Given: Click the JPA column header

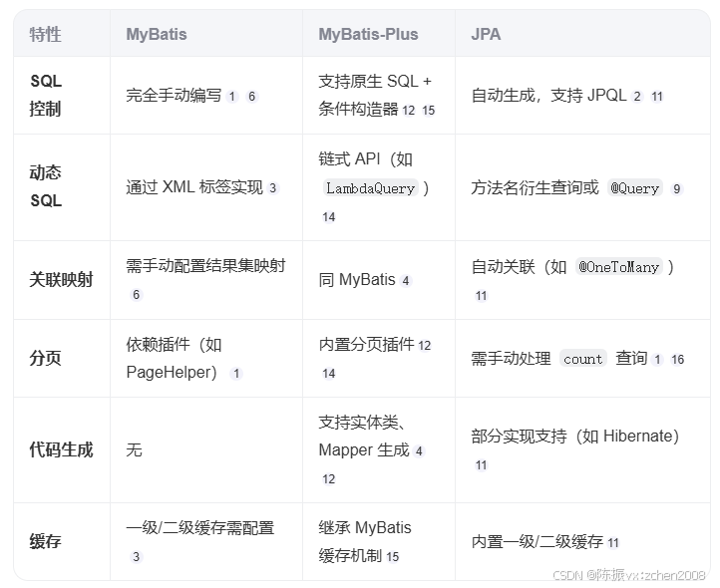Looking at the screenshot, I should pos(486,35).
